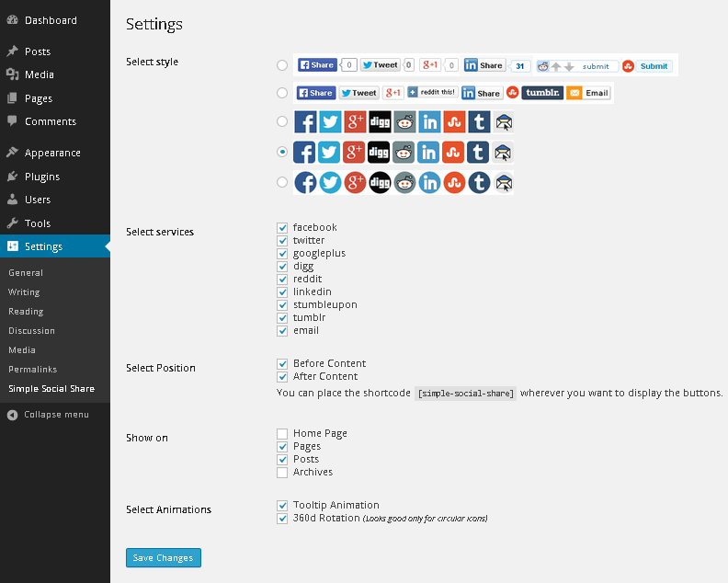Click the Save Changes button

click(x=163, y=558)
